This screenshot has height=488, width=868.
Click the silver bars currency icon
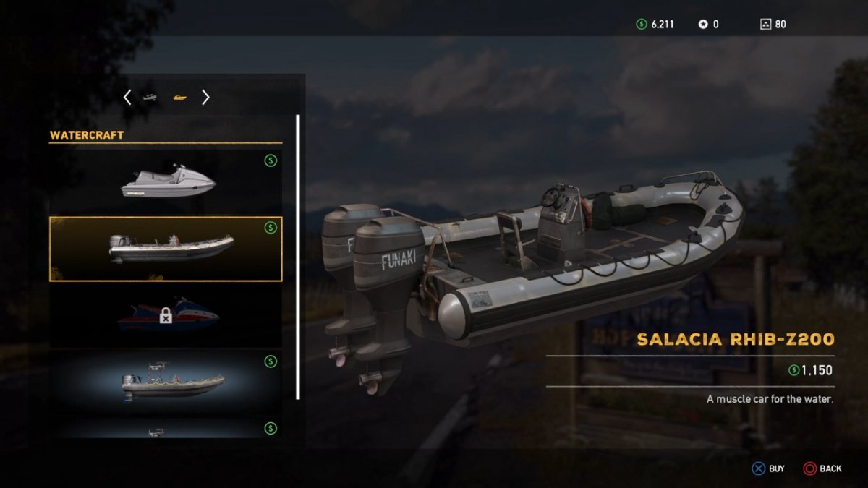[702, 24]
